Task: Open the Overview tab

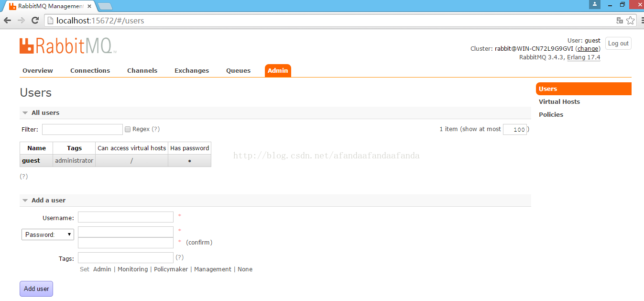Action: pos(38,70)
